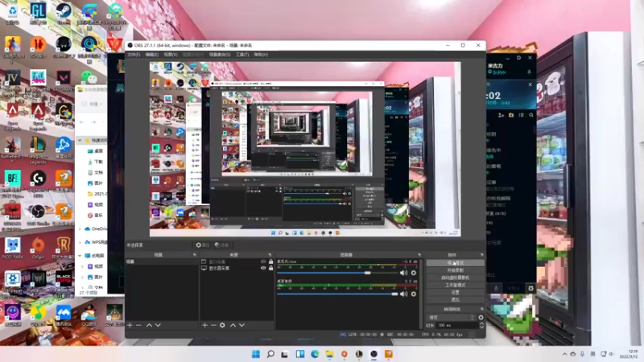Select OBS Studio desktop shortcut
The width and height of the screenshot is (644, 362).
[38, 215]
